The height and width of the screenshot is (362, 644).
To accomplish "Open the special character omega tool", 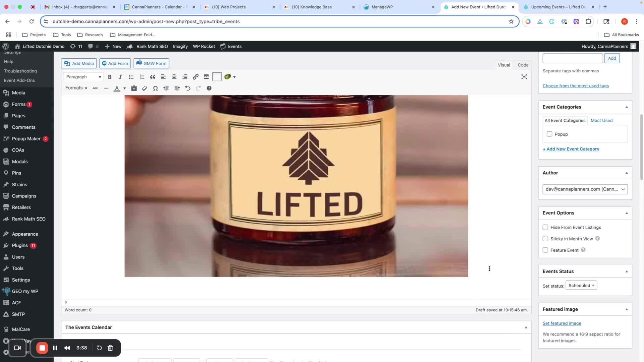I will coord(155,88).
